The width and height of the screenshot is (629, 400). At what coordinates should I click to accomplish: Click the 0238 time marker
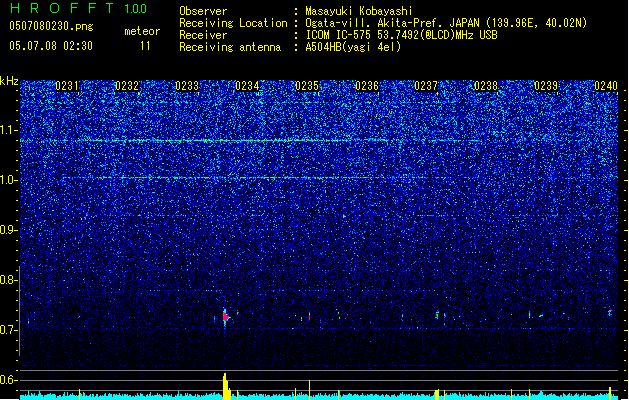click(486, 86)
